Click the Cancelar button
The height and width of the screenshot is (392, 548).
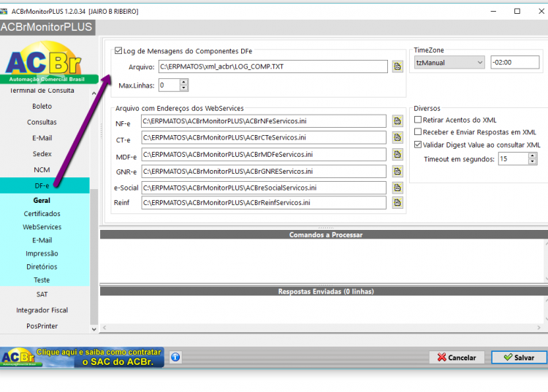pyautogui.click(x=457, y=358)
